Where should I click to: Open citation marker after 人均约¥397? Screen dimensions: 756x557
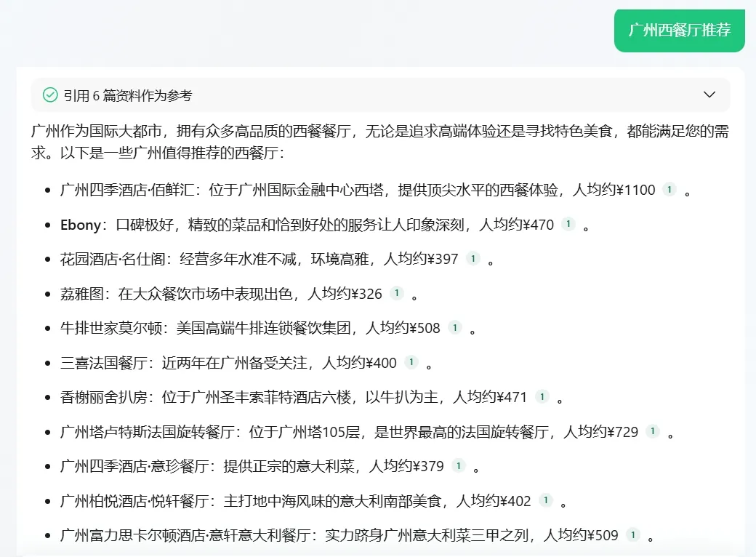[x=472, y=259]
